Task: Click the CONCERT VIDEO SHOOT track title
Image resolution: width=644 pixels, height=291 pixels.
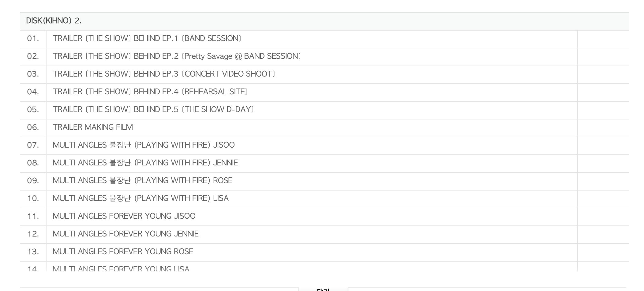Action: pyautogui.click(x=164, y=74)
